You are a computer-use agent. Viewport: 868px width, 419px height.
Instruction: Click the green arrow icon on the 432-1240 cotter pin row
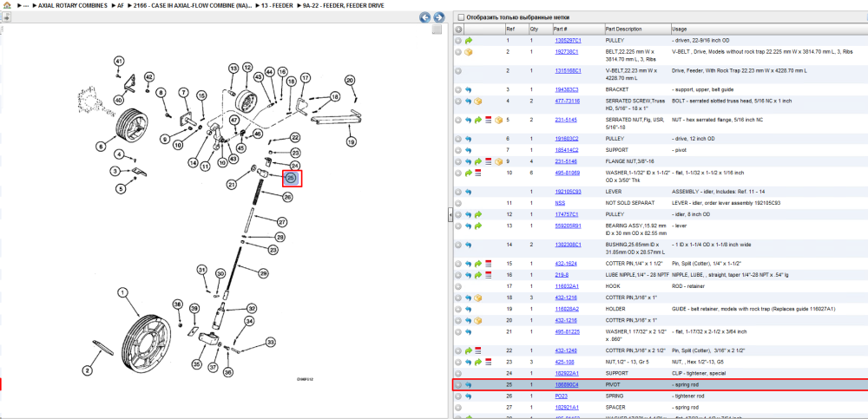(469, 350)
